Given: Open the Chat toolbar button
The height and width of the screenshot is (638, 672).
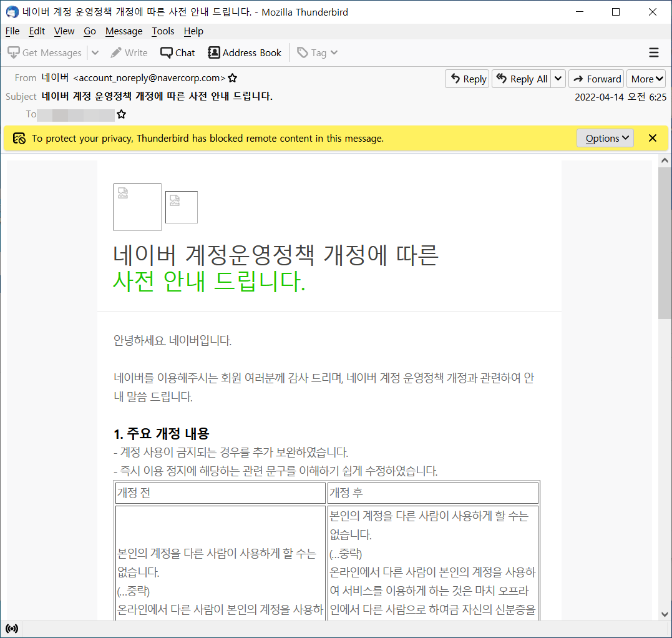Looking at the screenshot, I should coord(177,52).
